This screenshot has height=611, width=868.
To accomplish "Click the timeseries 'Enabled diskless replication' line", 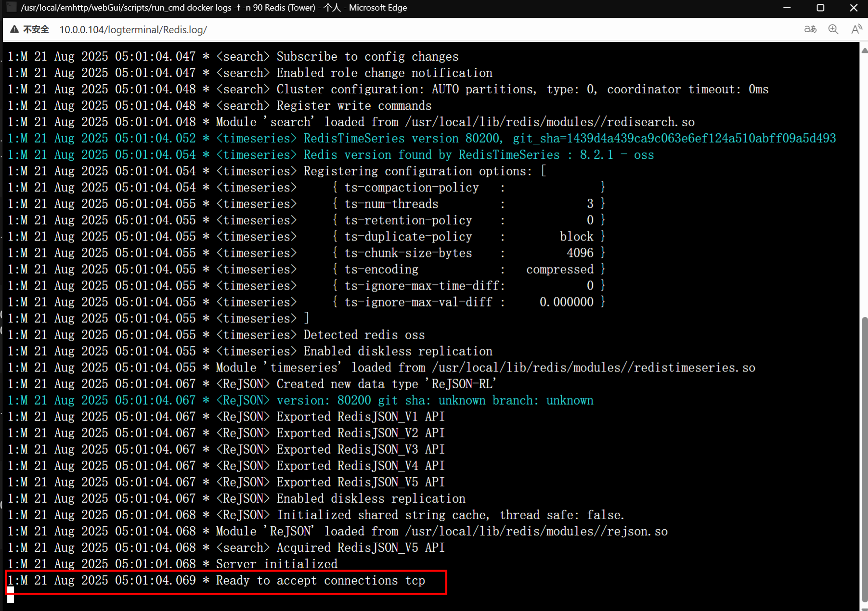I will click(250, 351).
